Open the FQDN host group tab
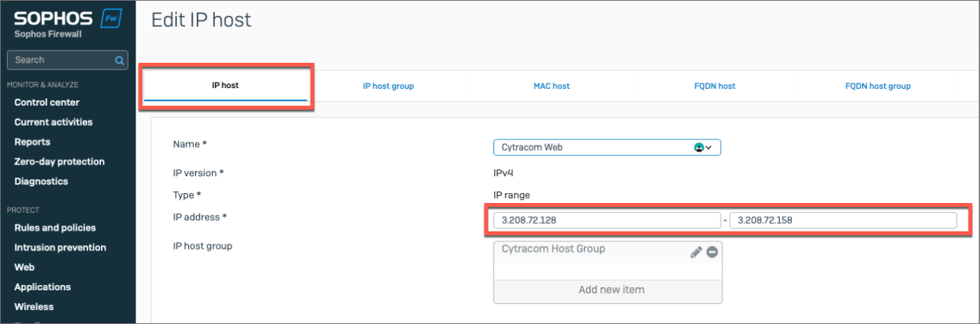 (x=877, y=86)
